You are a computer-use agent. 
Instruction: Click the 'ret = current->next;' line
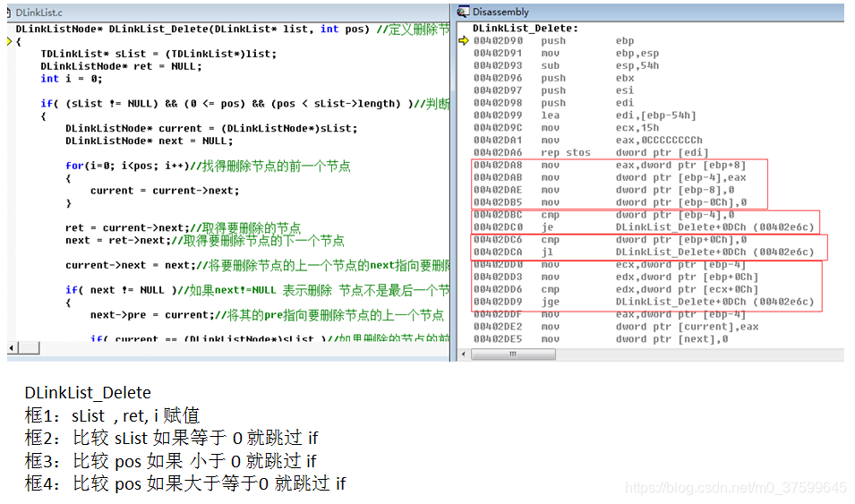(184, 228)
